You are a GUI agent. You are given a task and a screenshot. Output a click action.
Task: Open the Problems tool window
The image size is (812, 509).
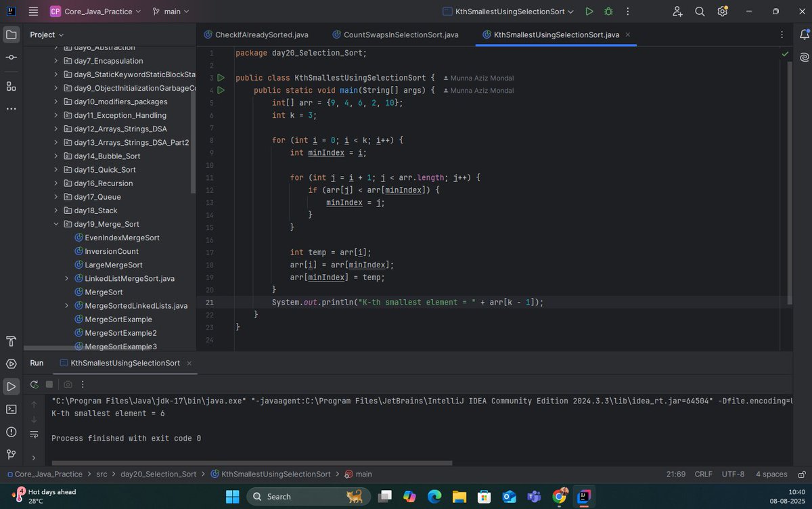click(11, 432)
